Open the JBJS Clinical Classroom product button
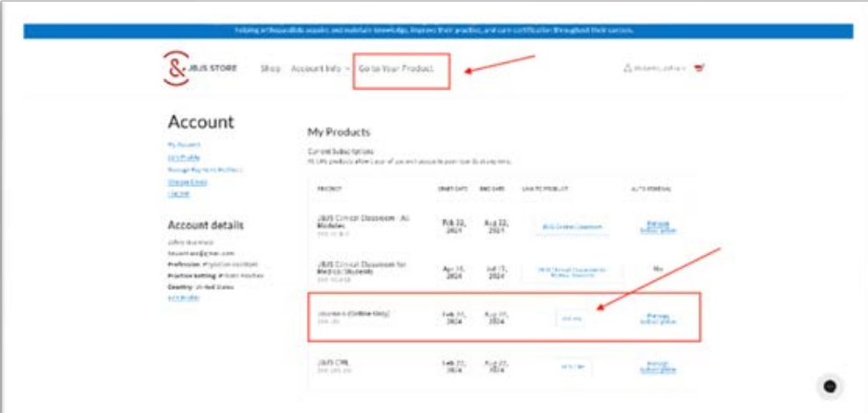868x413 pixels. [572, 227]
